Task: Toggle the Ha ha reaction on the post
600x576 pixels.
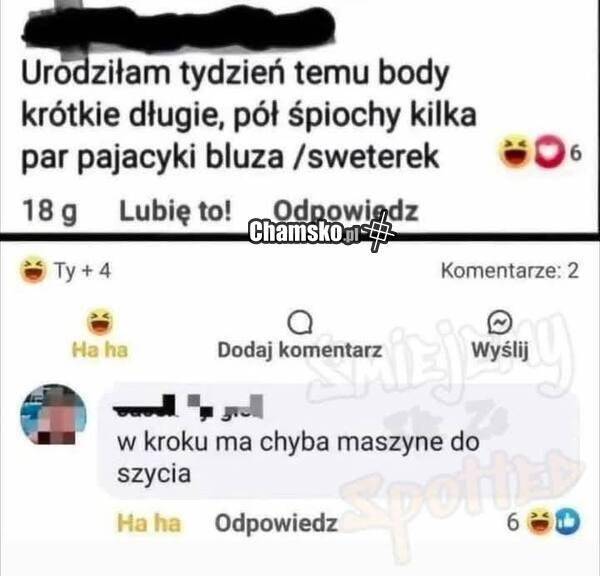Action: 100,333
